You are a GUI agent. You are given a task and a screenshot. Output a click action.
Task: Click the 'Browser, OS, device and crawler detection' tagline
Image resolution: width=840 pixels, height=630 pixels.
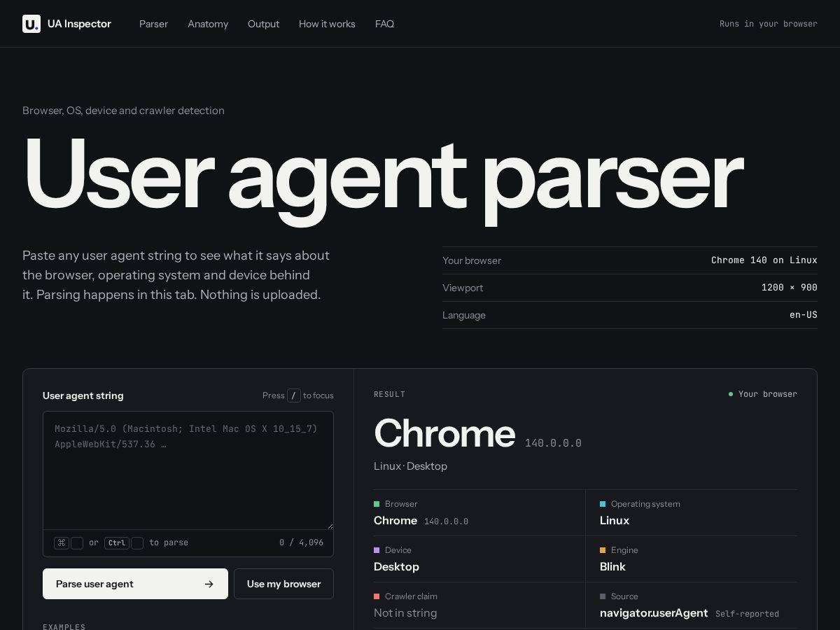pyautogui.click(x=123, y=111)
